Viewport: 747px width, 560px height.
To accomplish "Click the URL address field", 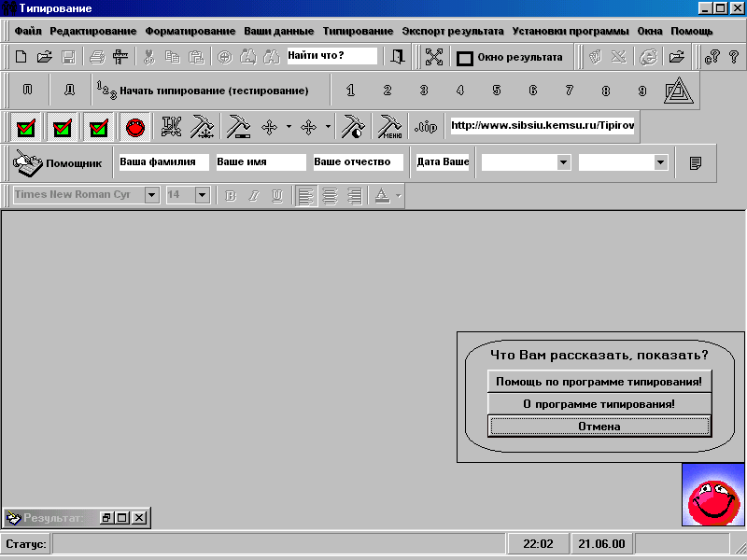I will 543,126.
